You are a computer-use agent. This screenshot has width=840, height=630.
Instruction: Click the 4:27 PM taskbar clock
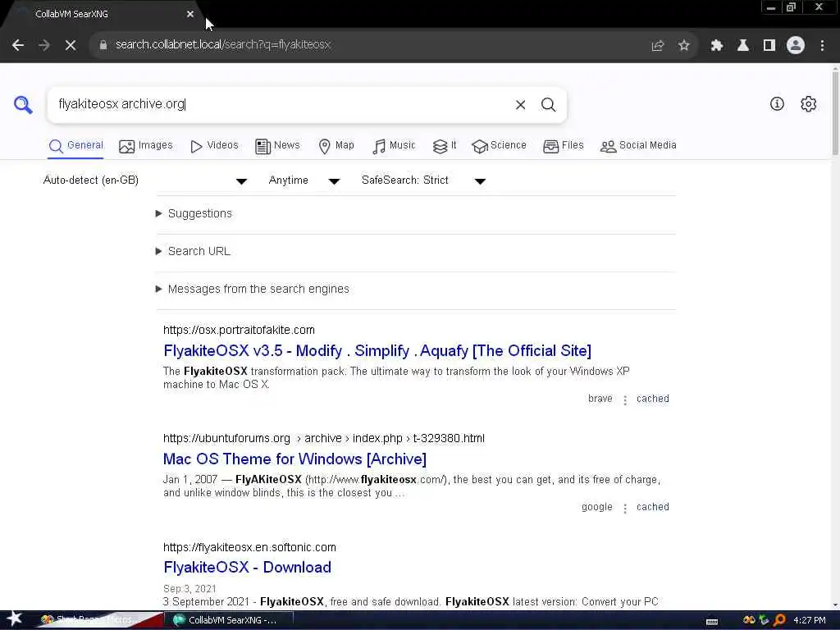pos(810,620)
